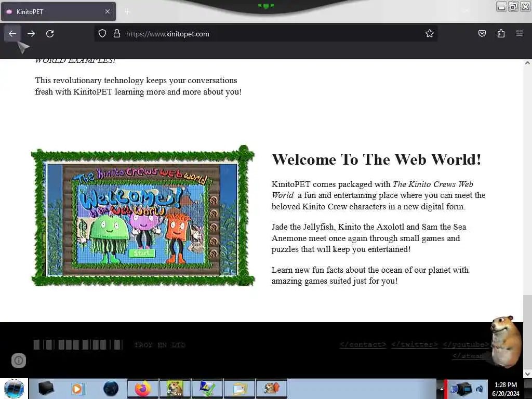The width and height of the screenshot is (532, 399).
Task: Open the </steam> footer link
Action: pos(470,355)
